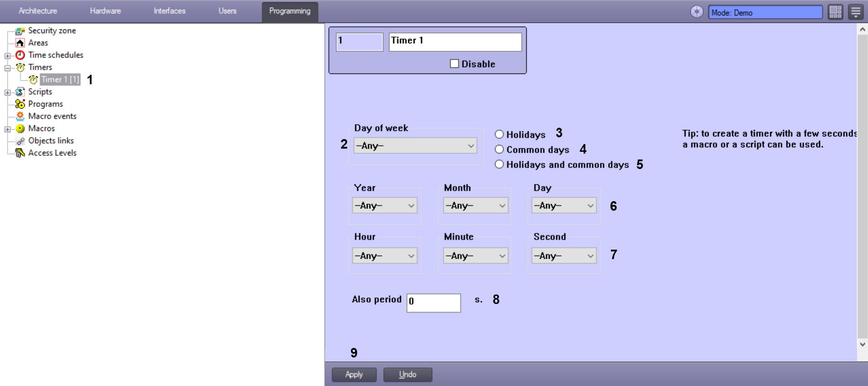Click the Security zone tree icon
The image size is (868, 386).
tap(20, 31)
